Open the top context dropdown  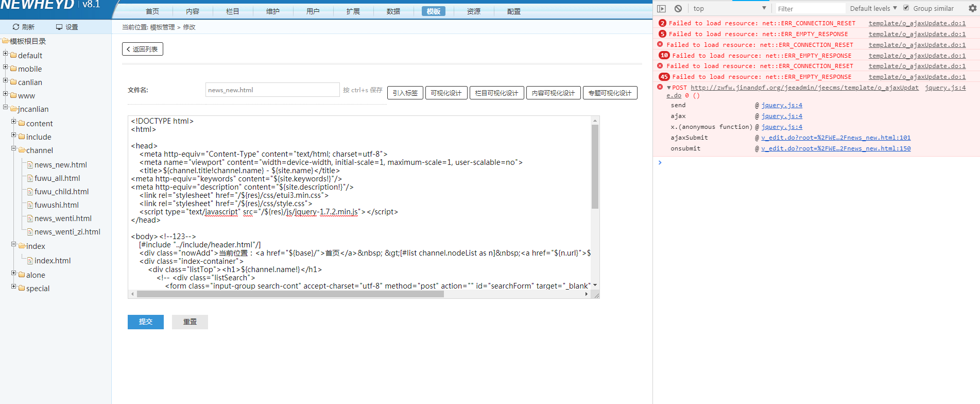coord(730,9)
